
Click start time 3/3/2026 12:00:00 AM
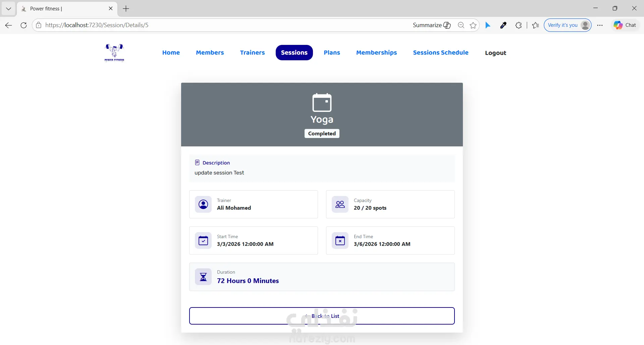245,244
